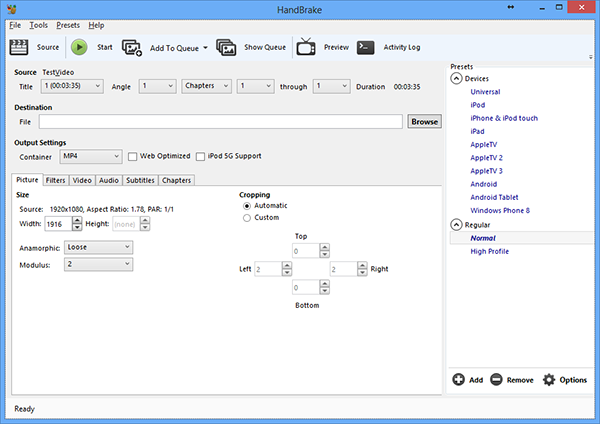This screenshot has width=600, height=424.
Task: Enable the Web Optimized checkbox
Action: pyautogui.click(x=132, y=157)
